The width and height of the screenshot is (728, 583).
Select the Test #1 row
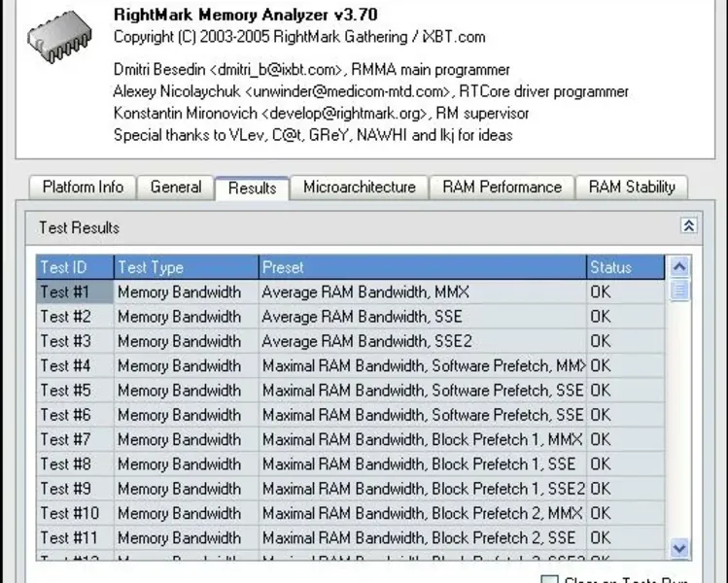(x=351, y=291)
